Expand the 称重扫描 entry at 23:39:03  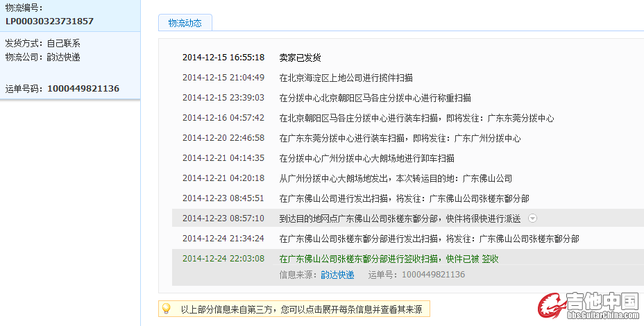(x=375, y=98)
